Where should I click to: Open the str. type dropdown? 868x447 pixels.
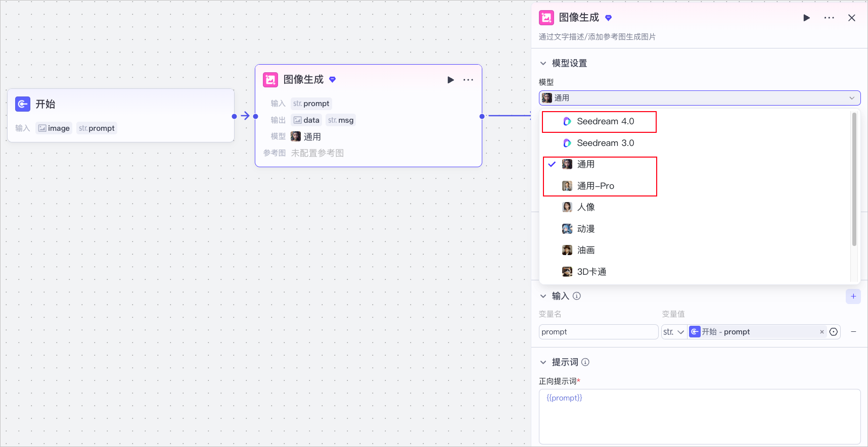(x=674, y=332)
